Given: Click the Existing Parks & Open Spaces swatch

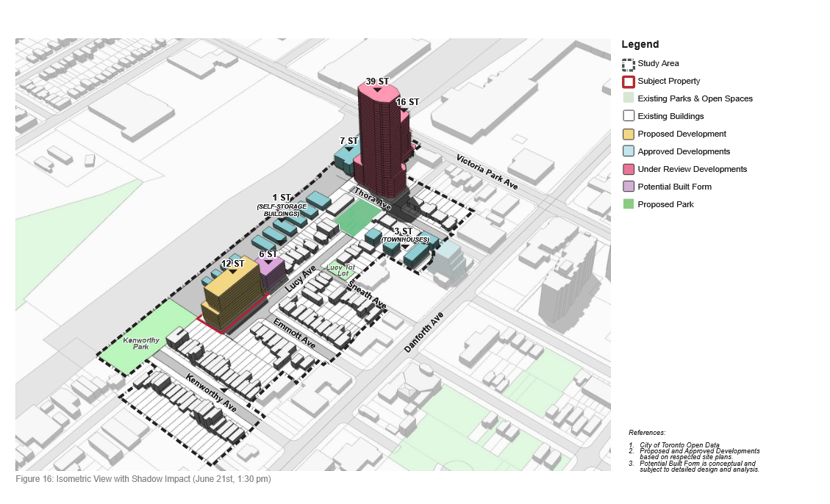Looking at the screenshot, I should click(628, 98).
